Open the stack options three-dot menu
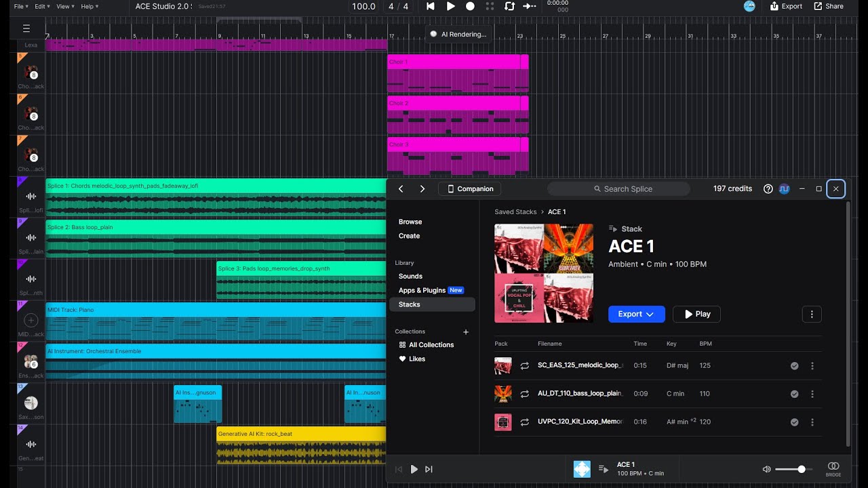 pos(812,314)
